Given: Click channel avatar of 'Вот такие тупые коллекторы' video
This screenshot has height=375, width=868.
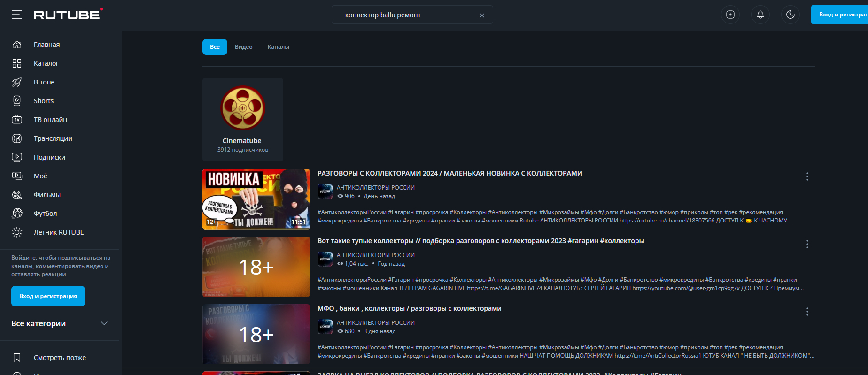Looking at the screenshot, I should (325, 259).
